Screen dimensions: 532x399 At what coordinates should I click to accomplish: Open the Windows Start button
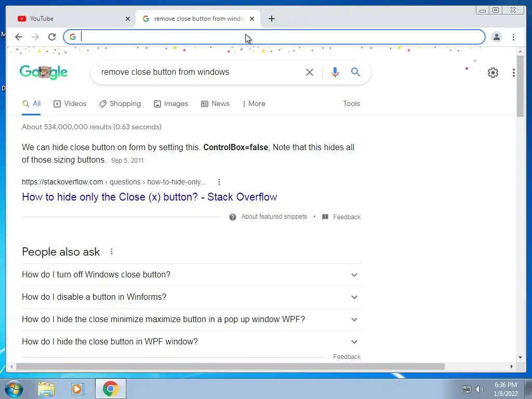click(14, 389)
